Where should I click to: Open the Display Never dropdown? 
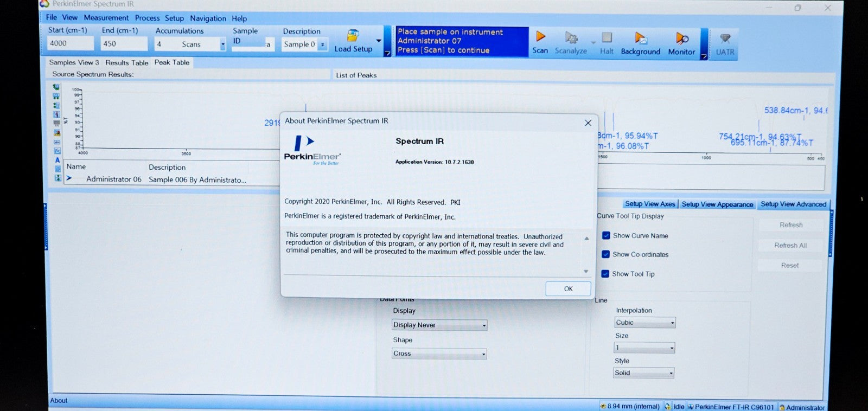click(x=484, y=325)
